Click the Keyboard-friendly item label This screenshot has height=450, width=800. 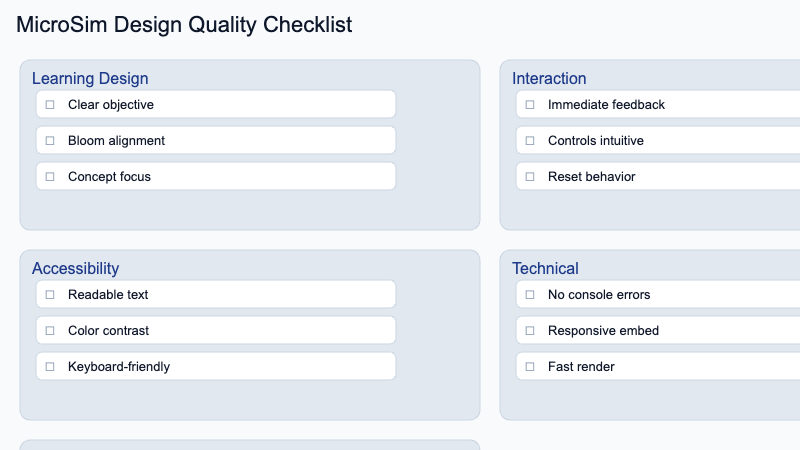pyautogui.click(x=119, y=367)
